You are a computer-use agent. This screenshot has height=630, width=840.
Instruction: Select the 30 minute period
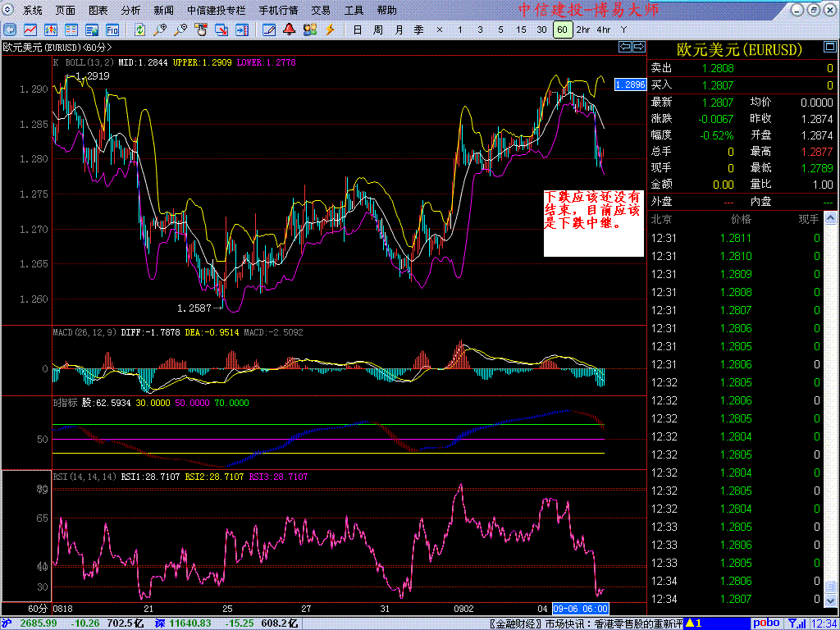(541, 30)
